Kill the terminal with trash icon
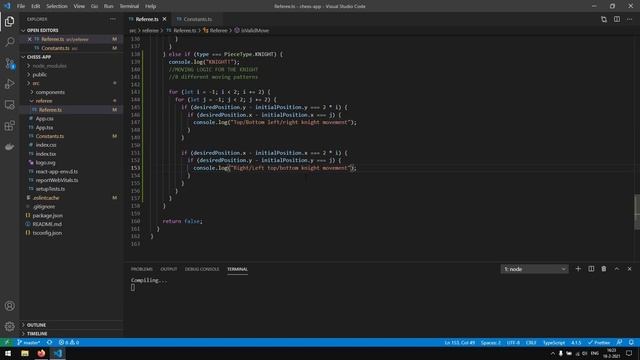Screen dimensions: 640x360 [604, 269]
